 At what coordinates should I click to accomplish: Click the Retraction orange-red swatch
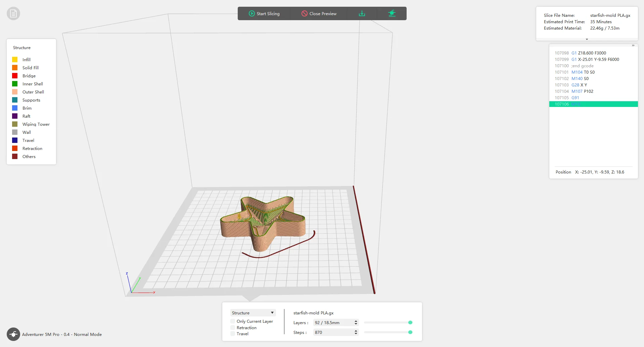15,148
